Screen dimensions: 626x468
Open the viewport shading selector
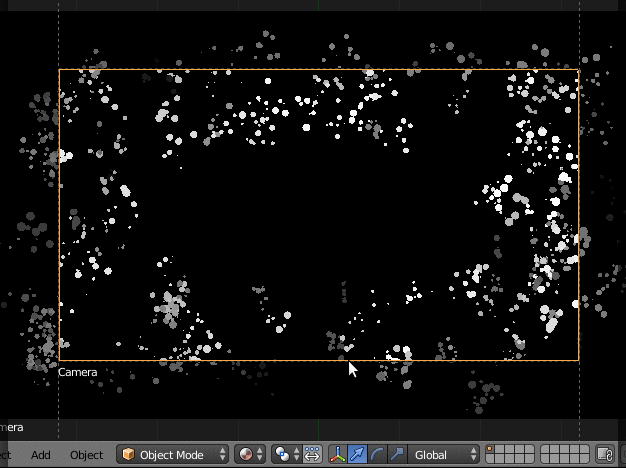250,454
